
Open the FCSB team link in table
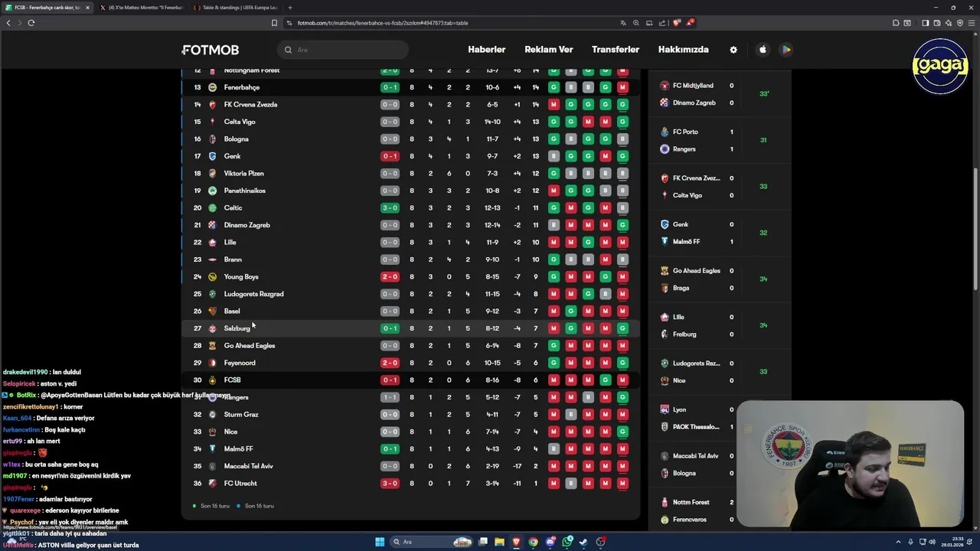pos(233,380)
